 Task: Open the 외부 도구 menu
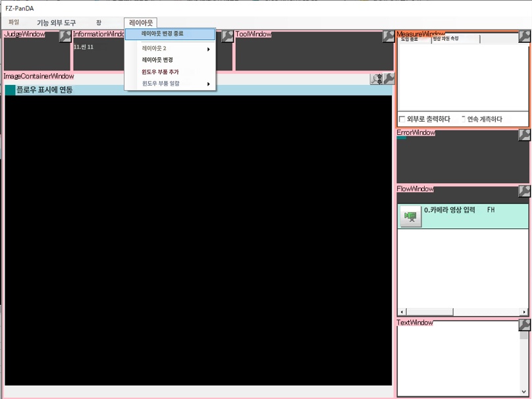pos(63,23)
